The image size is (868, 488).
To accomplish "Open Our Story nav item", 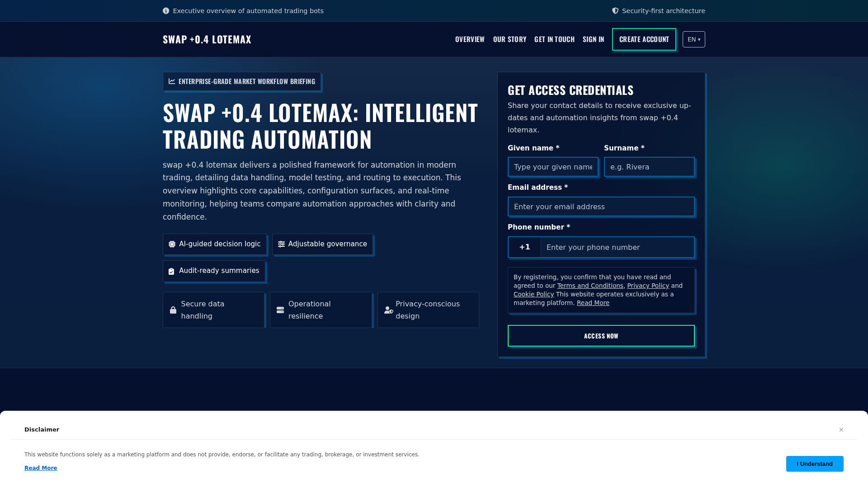I will pos(509,39).
